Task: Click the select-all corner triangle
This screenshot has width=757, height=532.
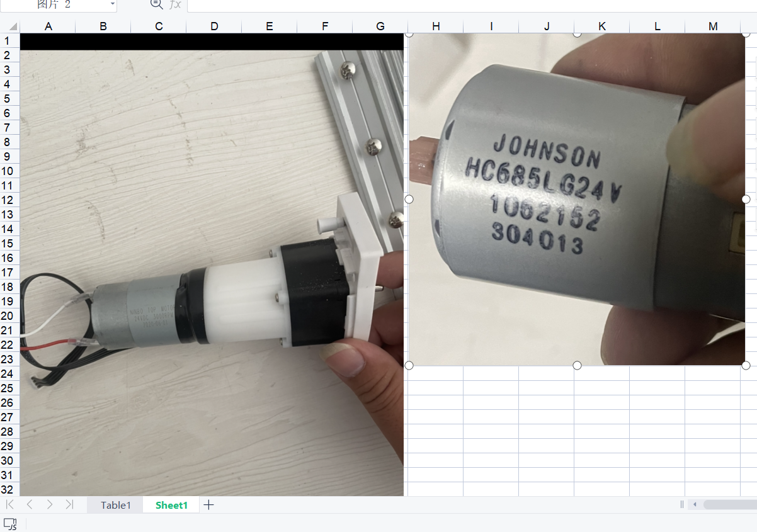Action: tap(10, 26)
